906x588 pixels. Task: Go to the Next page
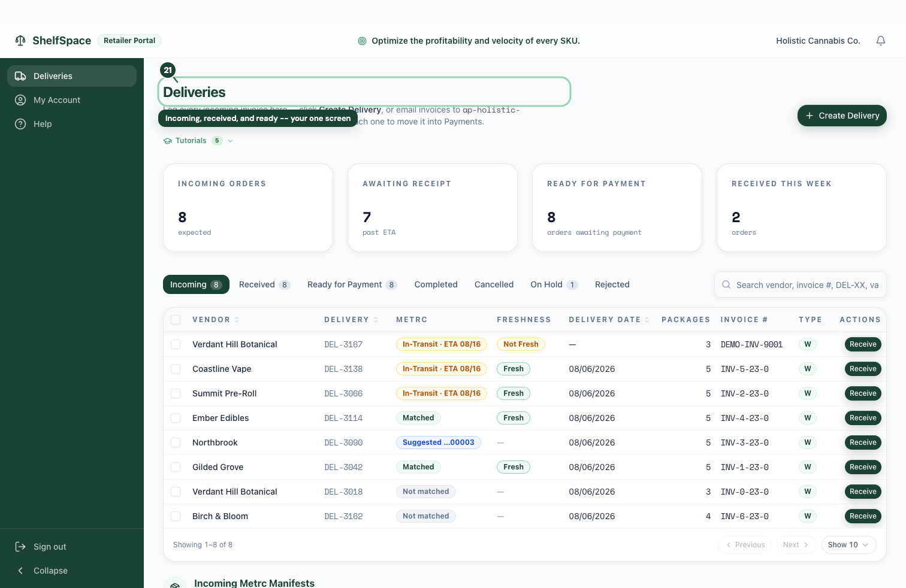796,545
